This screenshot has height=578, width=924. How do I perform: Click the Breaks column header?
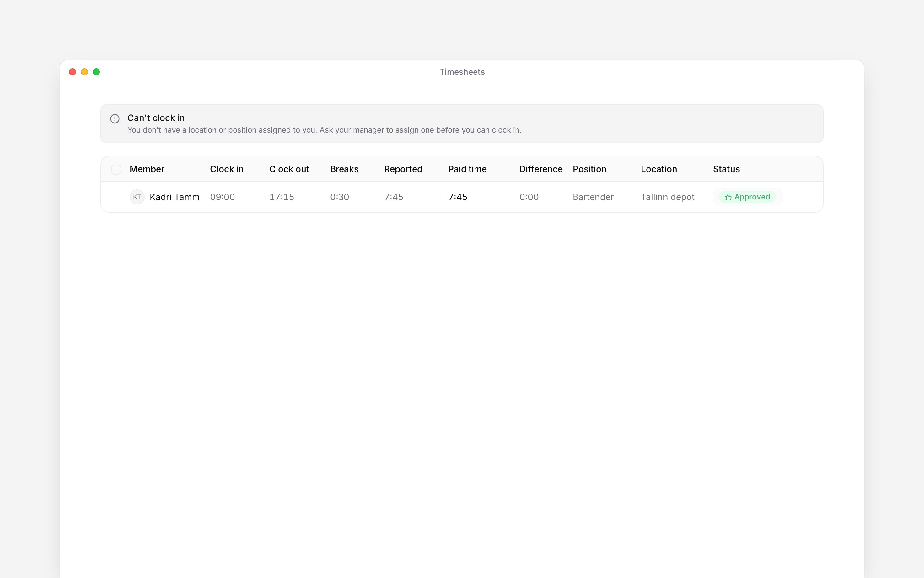344,169
